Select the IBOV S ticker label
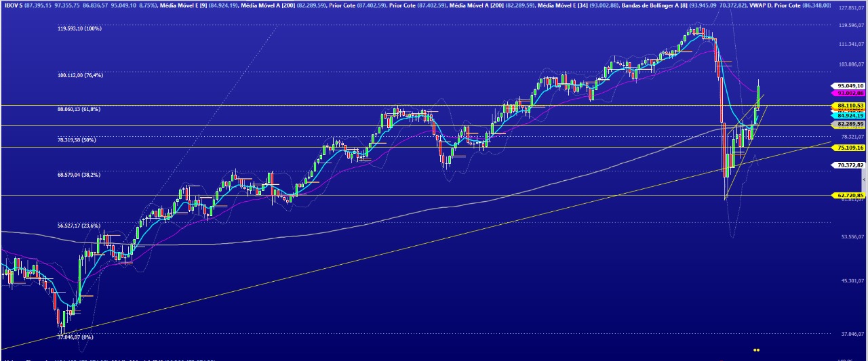This screenshot has height=361, width=868. point(13,5)
